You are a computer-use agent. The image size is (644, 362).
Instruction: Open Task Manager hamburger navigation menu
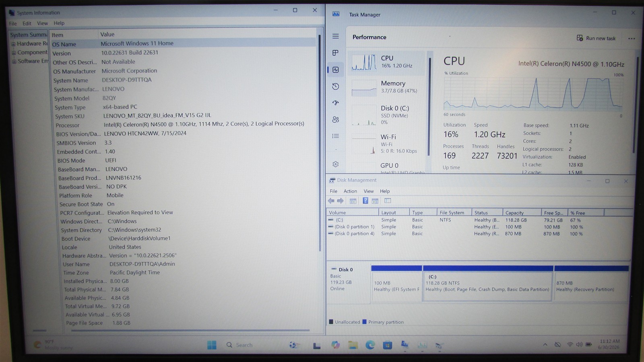pos(336,36)
